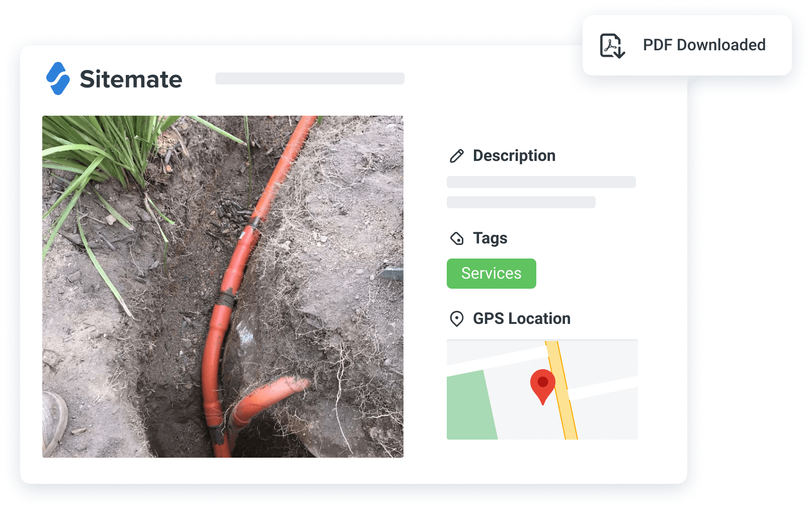812x509 pixels.
Task: Click the red map marker pin
Action: pyautogui.click(x=543, y=386)
